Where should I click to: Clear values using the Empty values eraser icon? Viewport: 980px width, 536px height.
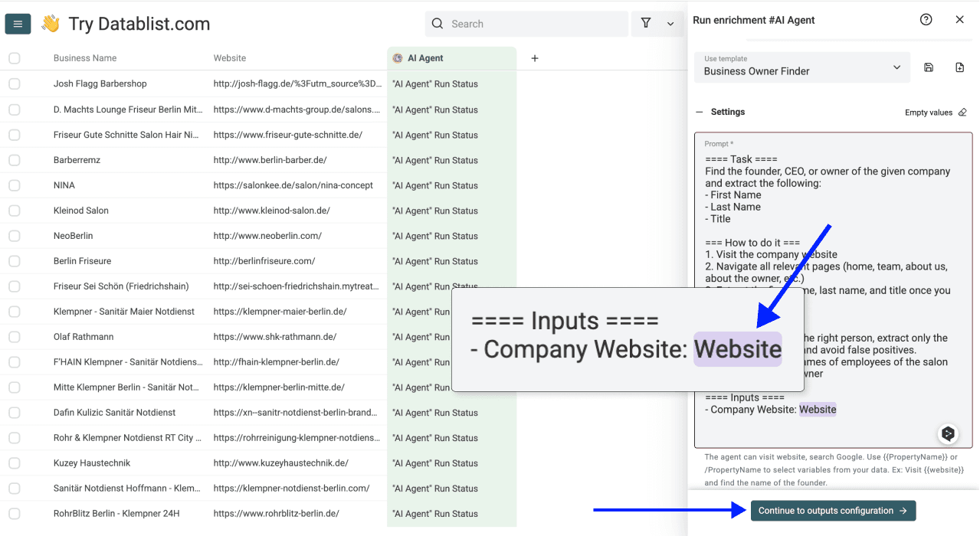pos(963,112)
